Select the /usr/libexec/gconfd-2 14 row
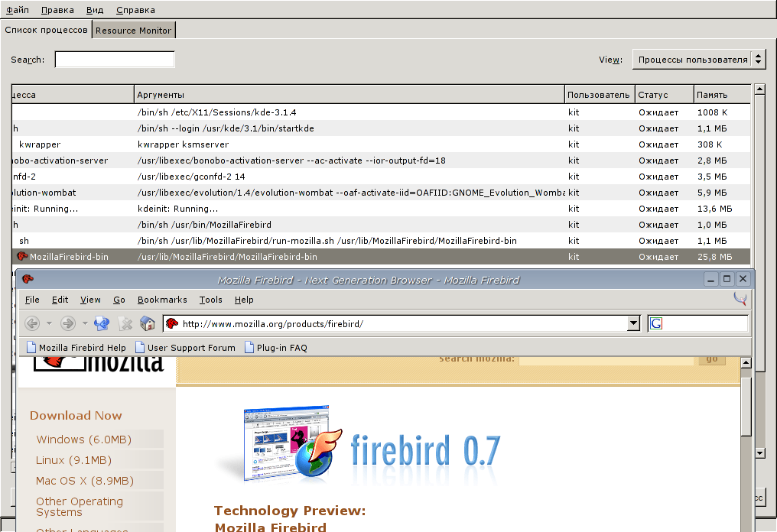The image size is (777, 532). [x=381, y=177]
